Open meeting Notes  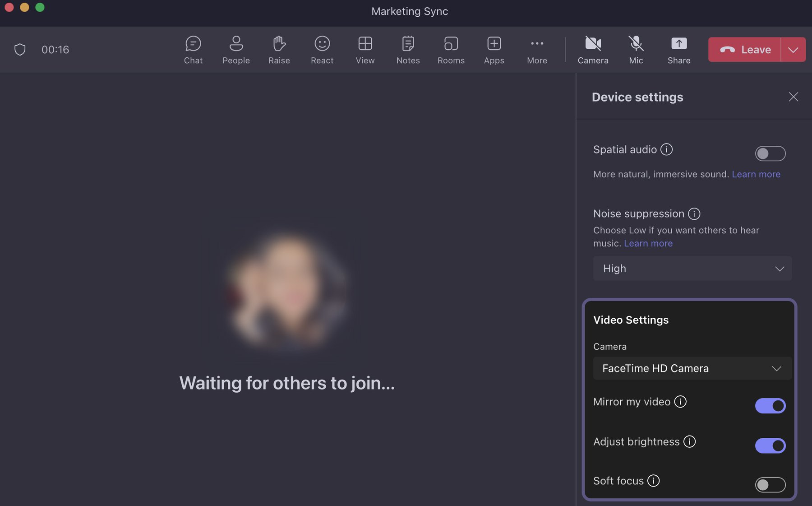pyautogui.click(x=407, y=49)
